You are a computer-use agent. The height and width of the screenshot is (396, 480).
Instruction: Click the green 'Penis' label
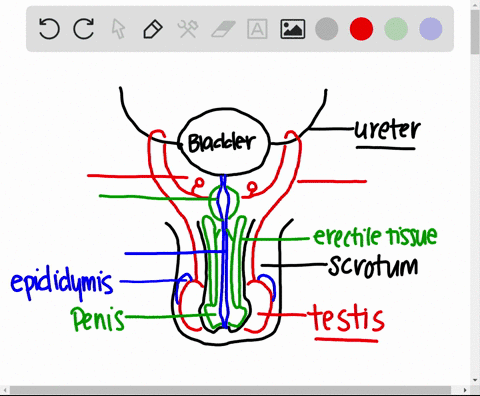click(97, 319)
